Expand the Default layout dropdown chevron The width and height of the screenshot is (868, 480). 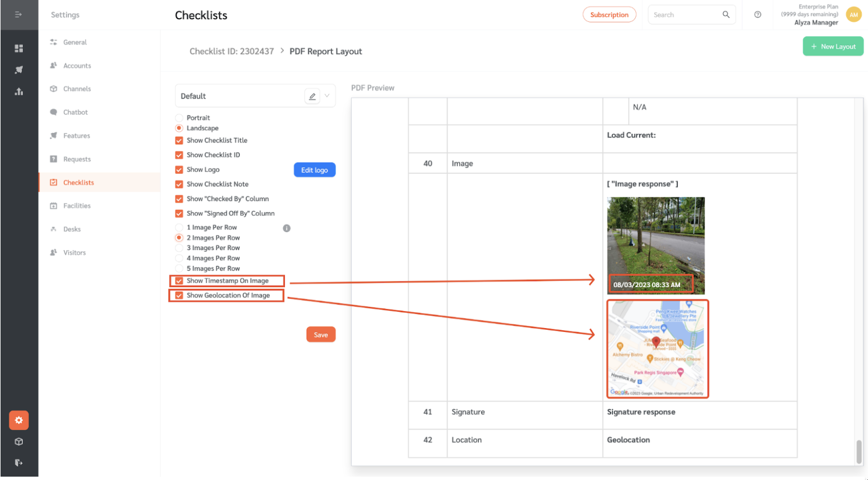327,96
